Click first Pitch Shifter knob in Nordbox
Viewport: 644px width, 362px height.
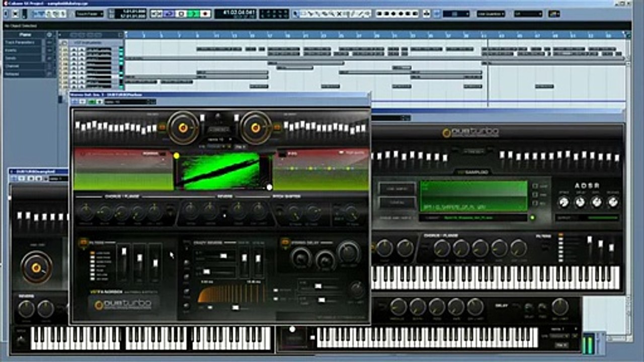[x=294, y=212]
